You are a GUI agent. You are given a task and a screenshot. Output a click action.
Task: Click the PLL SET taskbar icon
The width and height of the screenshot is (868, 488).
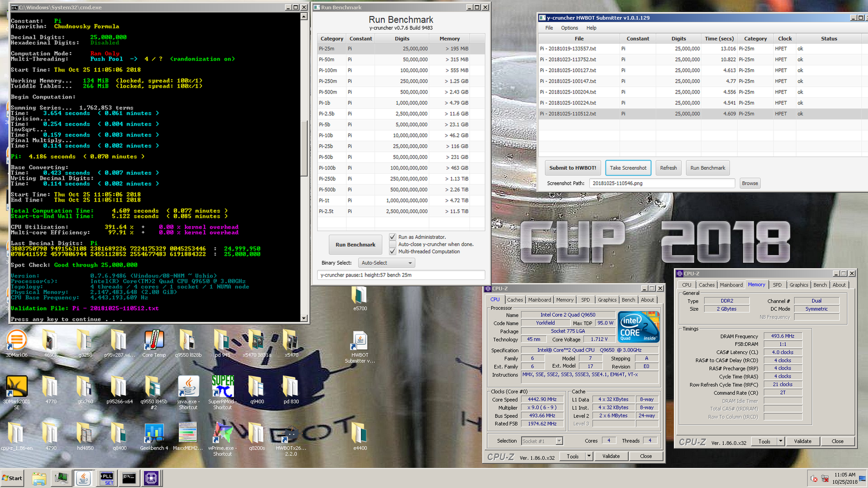pos(107,479)
